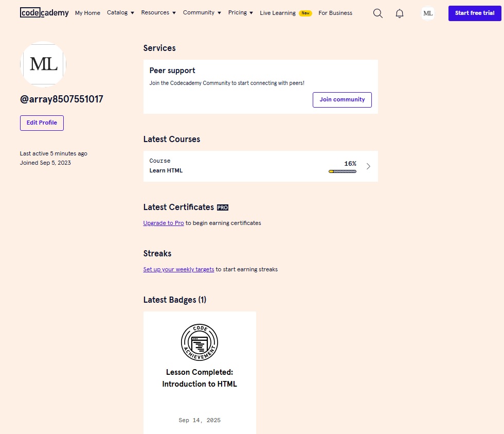Click the Edit Profile button

(42, 123)
